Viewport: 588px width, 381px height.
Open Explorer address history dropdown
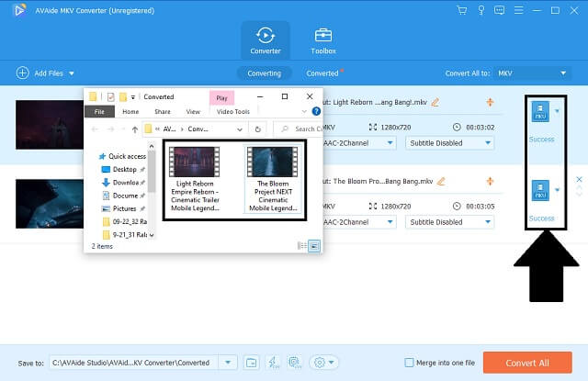[240, 129]
